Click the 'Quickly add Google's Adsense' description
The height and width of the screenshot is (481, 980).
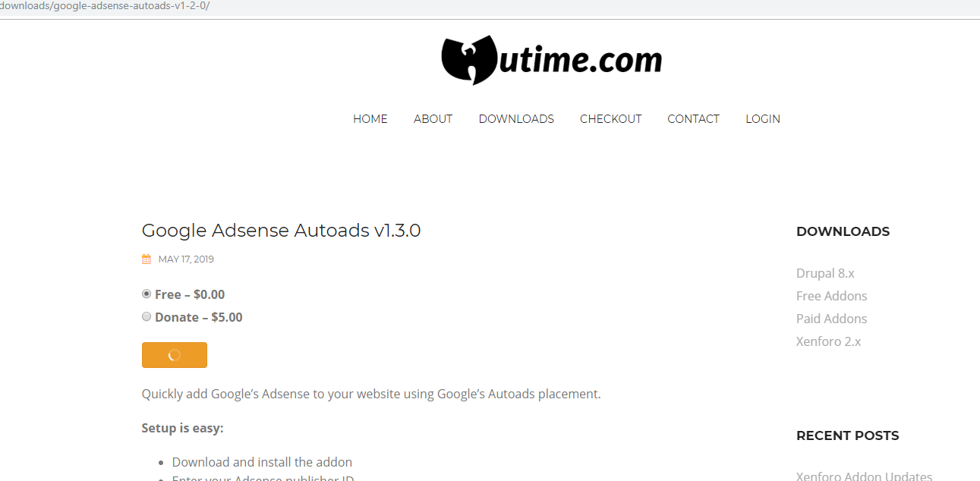(371, 395)
